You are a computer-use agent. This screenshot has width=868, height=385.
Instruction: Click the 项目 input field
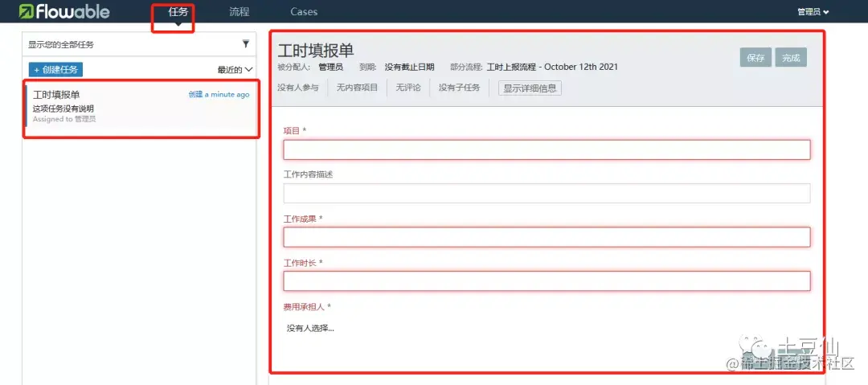point(547,149)
